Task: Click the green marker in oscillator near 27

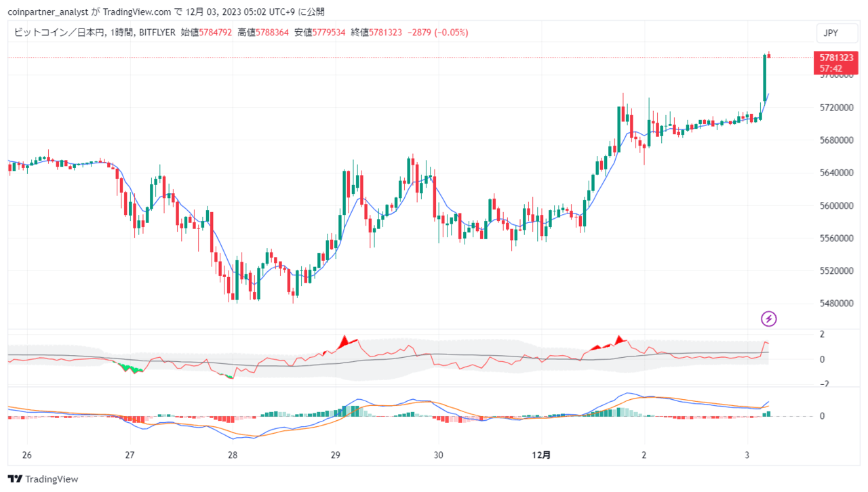Action: pos(132,369)
